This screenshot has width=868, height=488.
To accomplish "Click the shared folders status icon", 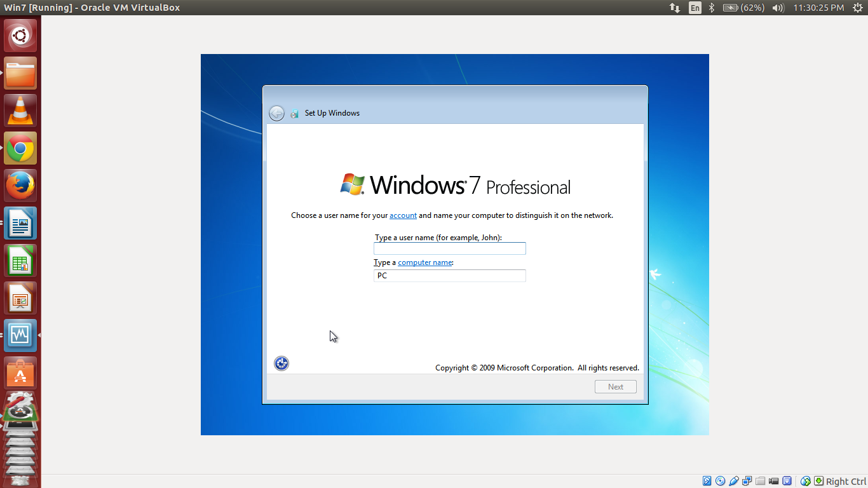I will (760, 481).
